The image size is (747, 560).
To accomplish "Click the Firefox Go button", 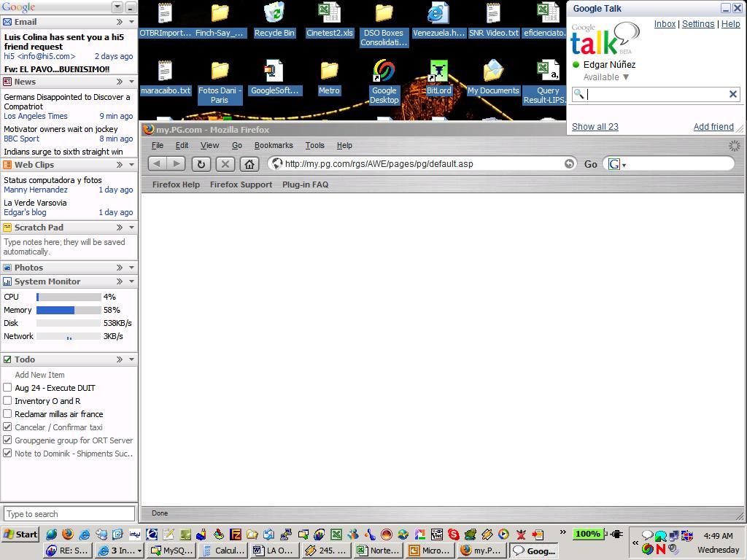I will tap(591, 164).
